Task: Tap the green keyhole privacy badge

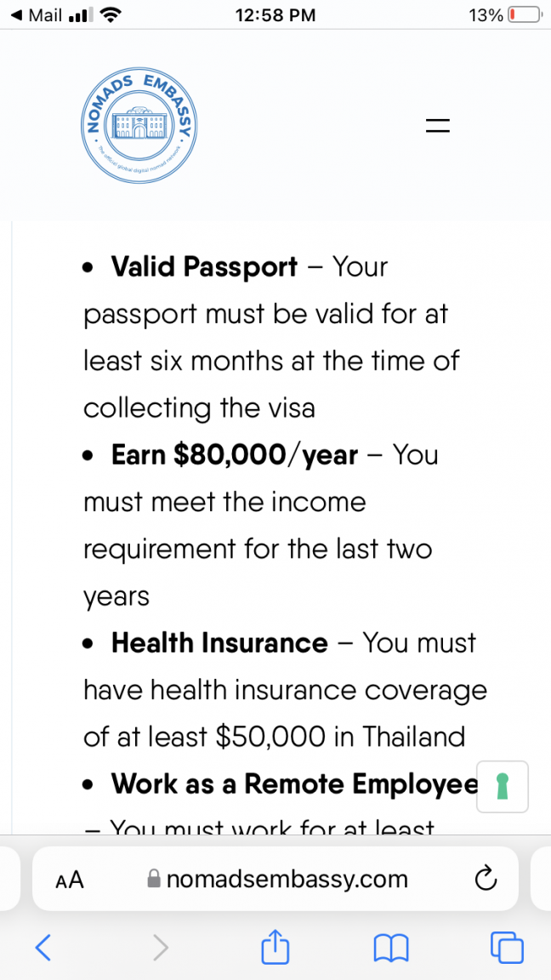Action: coord(503,786)
